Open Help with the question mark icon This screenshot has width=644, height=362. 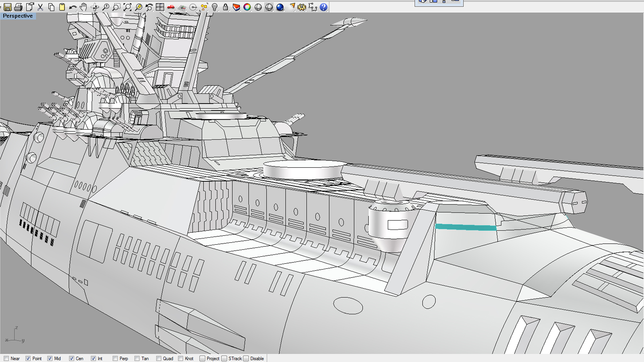coord(323,7)
